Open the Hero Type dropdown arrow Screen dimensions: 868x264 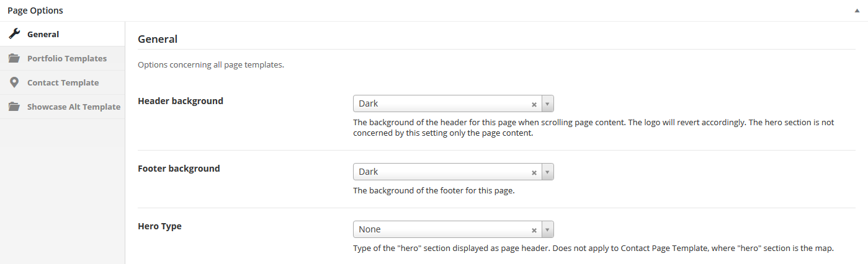(548, 229)
